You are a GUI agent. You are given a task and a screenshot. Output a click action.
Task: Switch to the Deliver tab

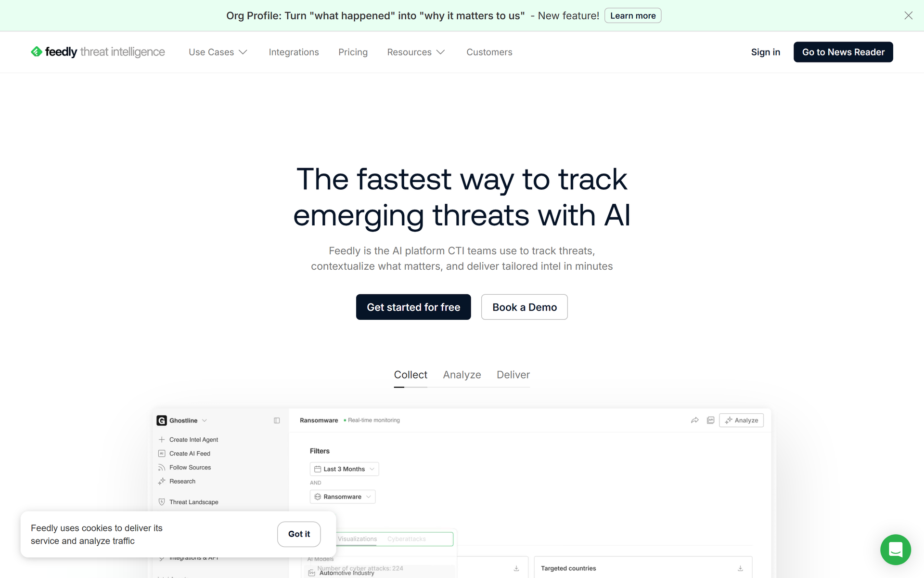(x=513, y=375)
